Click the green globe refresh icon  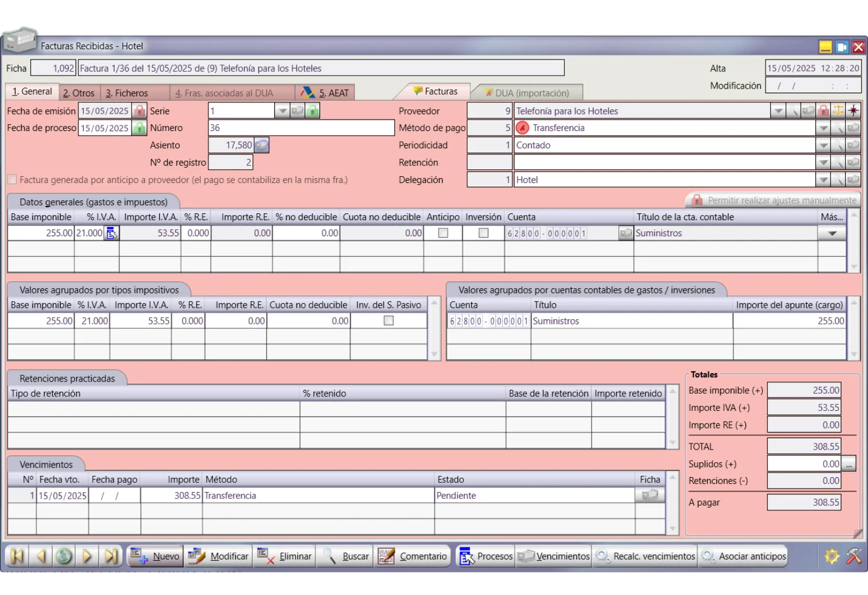click(x=64, y=556)
